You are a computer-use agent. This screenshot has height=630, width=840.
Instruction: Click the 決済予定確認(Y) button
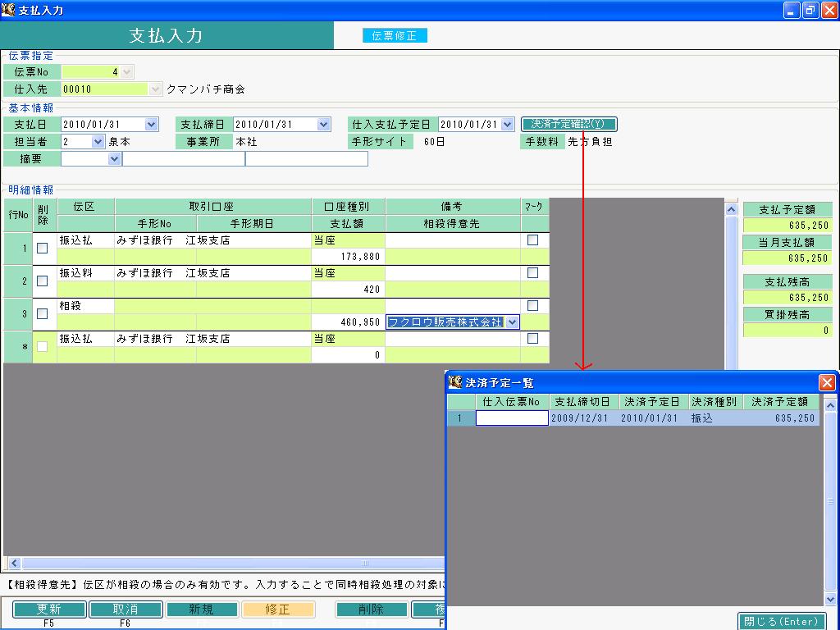tap(568, 125)
